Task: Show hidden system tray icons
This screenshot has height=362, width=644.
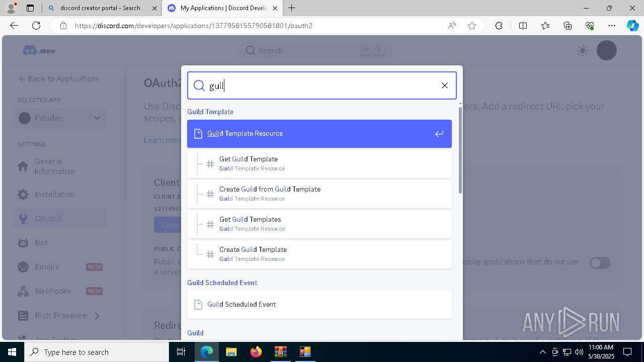Action: [x=543, y=352]
